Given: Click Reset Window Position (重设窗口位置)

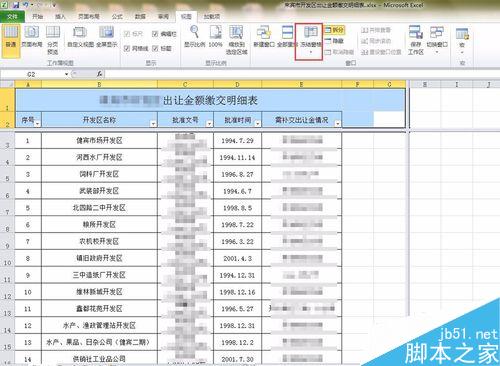Looking at the screenshot, I should (381, 52).
